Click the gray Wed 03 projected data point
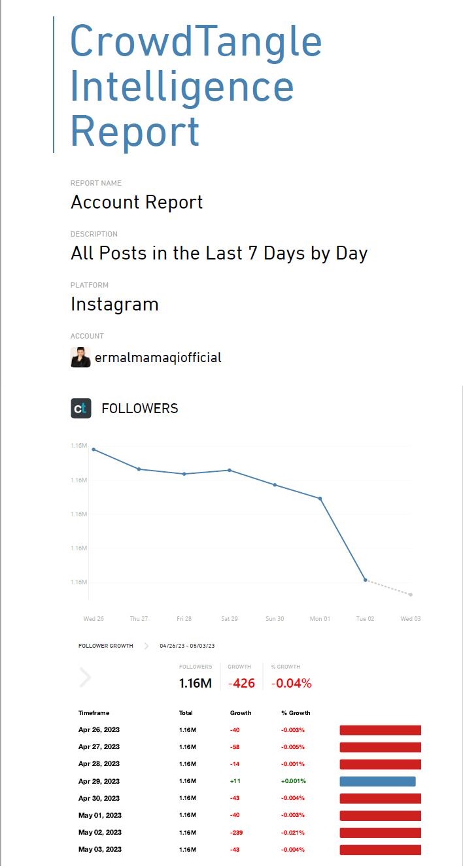Screen dimensions: 463x868 411,595
